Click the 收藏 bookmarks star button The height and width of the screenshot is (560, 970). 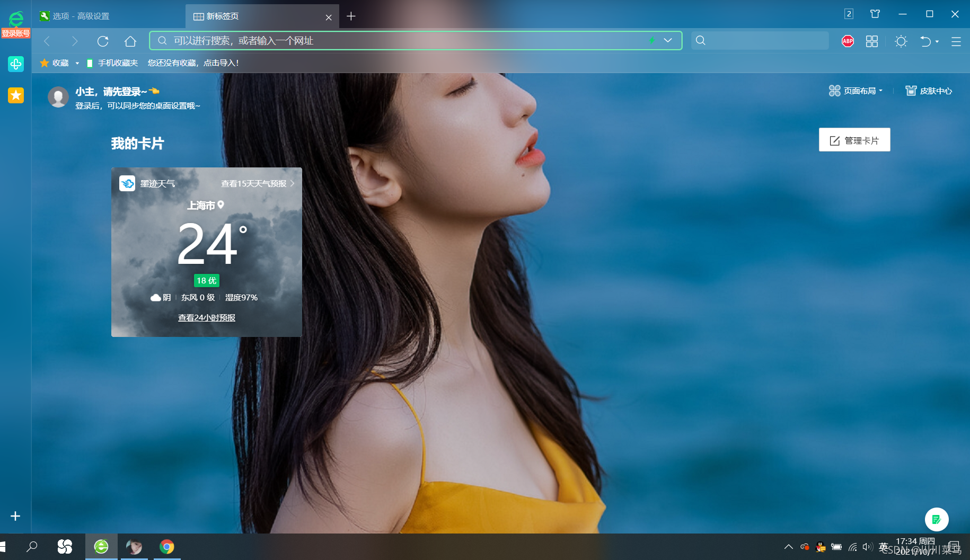tap(55, 63)
